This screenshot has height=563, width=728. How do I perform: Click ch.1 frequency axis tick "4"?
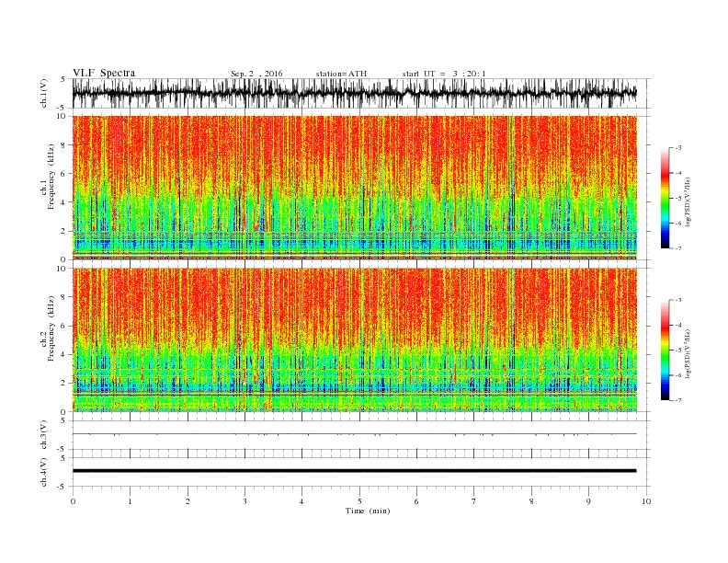63,202
